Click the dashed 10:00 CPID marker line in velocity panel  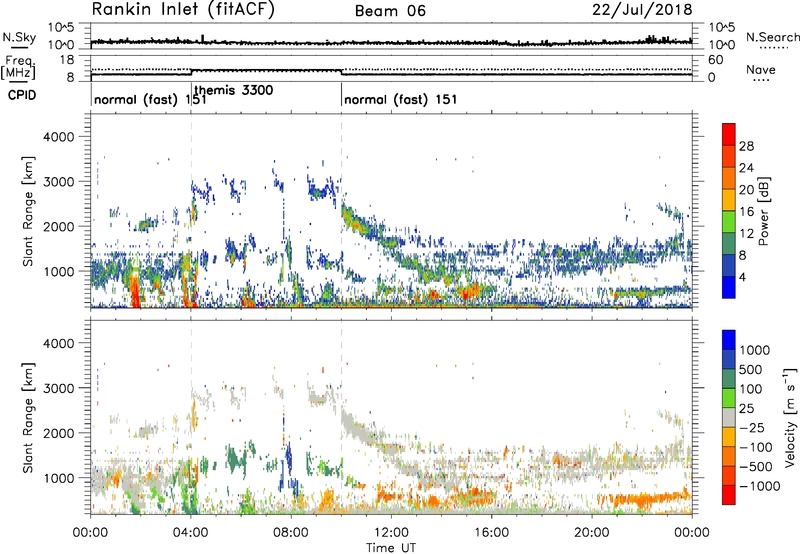click(x=341, y=417)
